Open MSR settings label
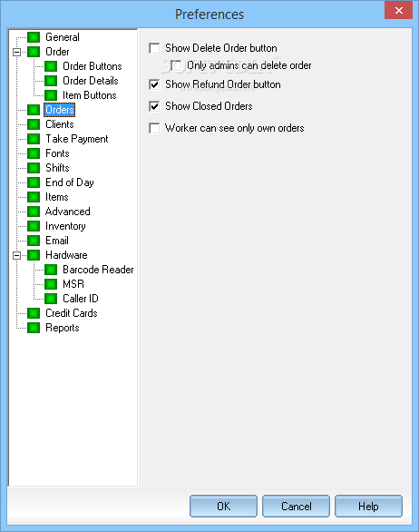 (73, 284)
